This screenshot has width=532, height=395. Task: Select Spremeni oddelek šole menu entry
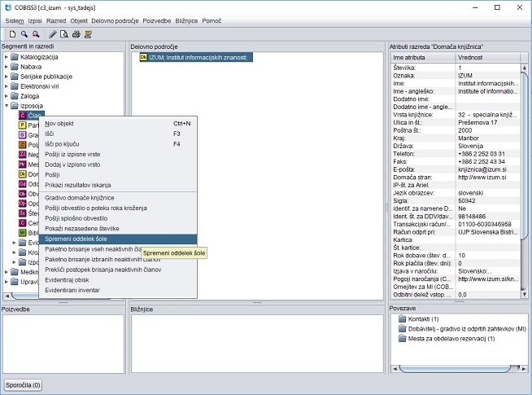[x=118, y=239]
